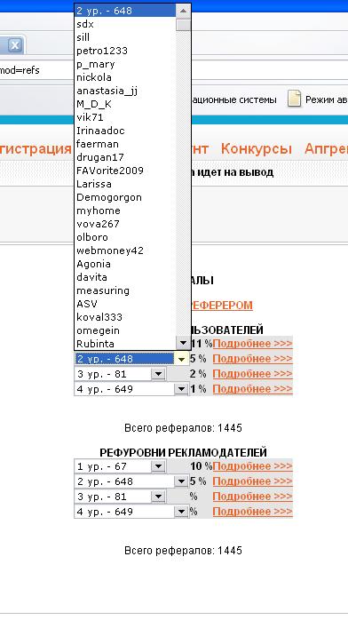Screen dimensions: 348x644
Task: Pick M_D_K from the dropdown
Action: 125,104
